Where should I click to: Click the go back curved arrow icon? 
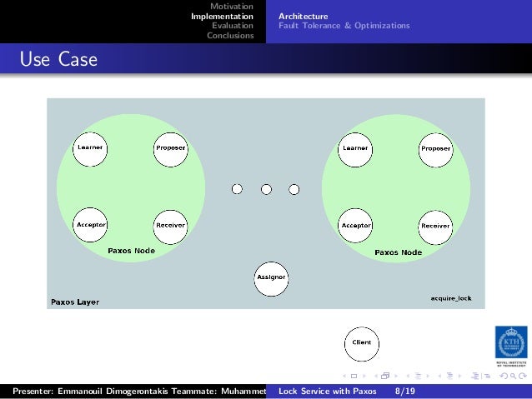[504, 376]
